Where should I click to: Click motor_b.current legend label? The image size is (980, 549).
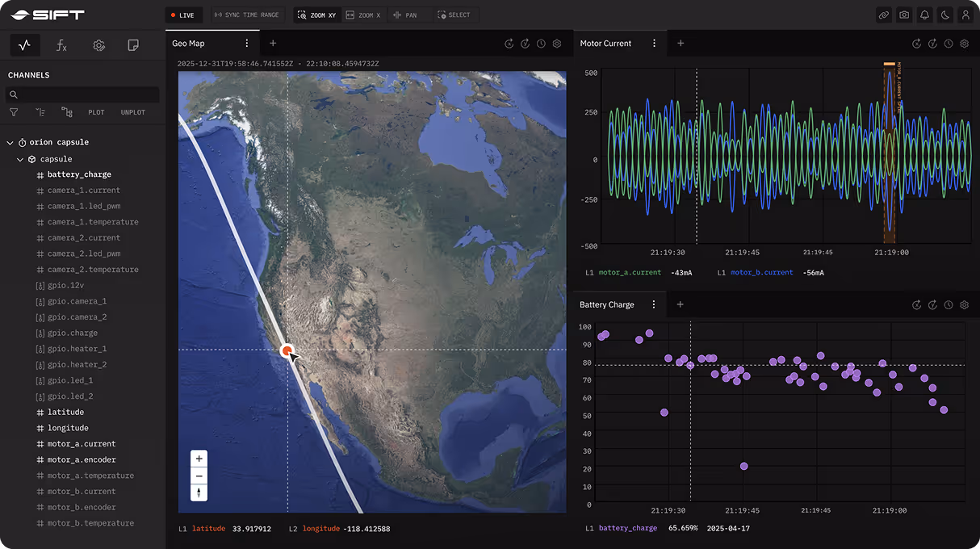pos(762,273)
